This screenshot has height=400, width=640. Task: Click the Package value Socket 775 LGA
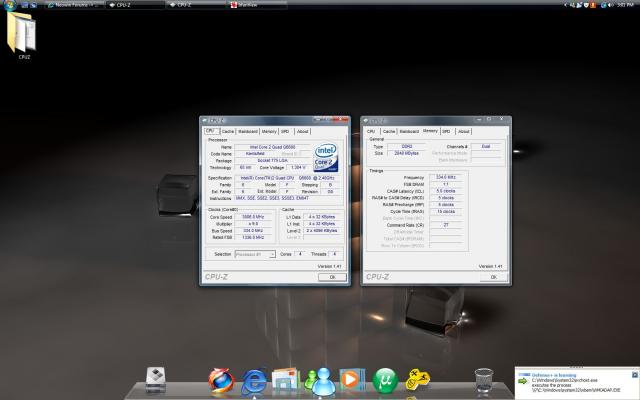click(x=272, y=161)
